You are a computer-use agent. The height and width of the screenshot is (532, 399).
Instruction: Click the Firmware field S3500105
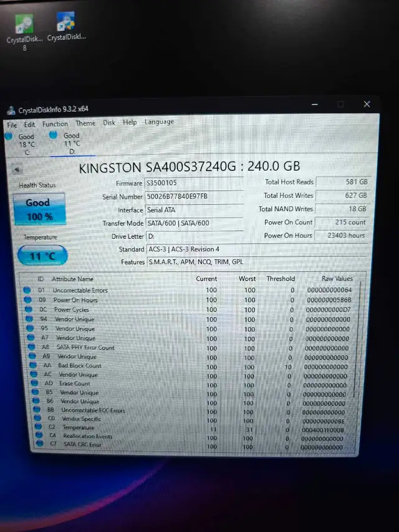pos(194,183)
